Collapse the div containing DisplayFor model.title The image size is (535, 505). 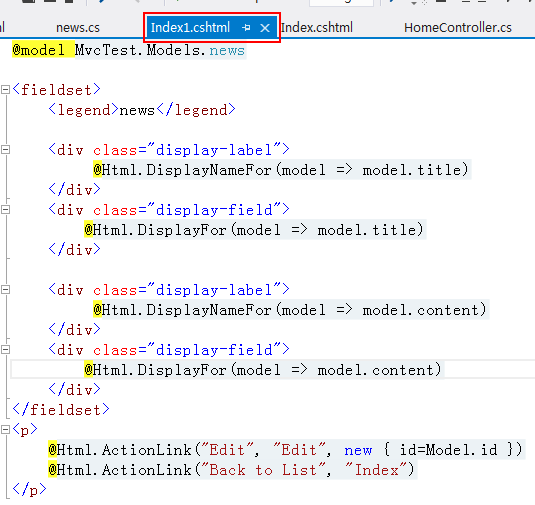tap(5, 210)
